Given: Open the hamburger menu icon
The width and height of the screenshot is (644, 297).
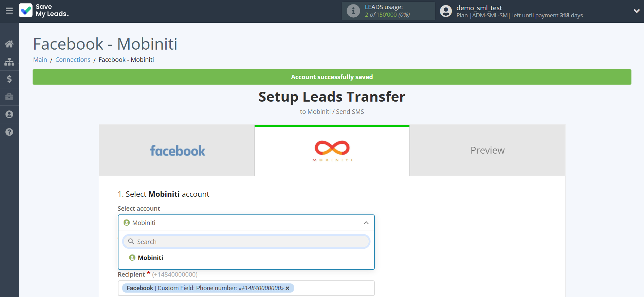Looking at the screenshot, I should pos(9,11).
